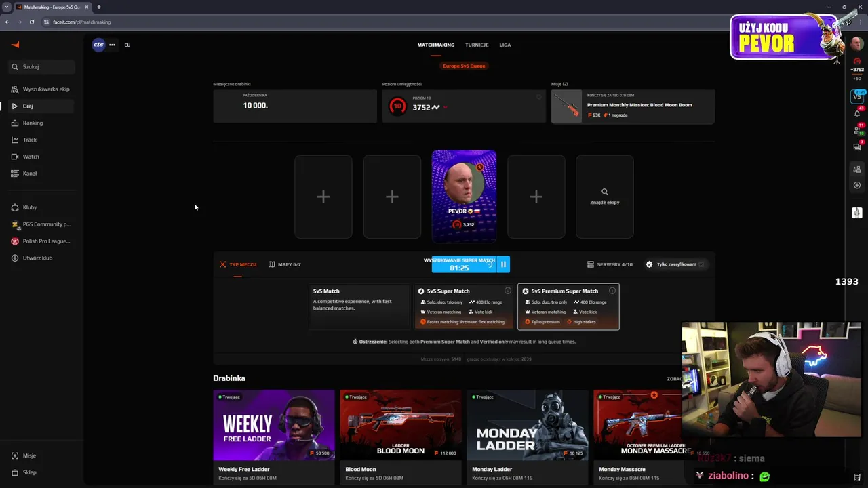868x488 pixels.
Task: Go to the Watch page
Action: coord(42,157)
